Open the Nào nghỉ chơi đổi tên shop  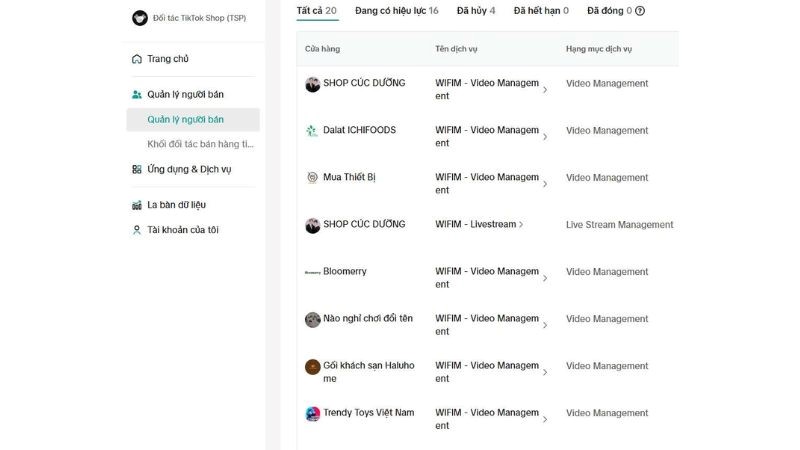point(367,319)
